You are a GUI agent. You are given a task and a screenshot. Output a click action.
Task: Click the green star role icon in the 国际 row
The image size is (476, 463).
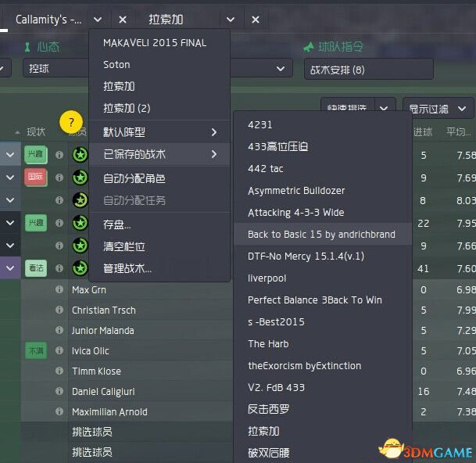tap(81, 178)
